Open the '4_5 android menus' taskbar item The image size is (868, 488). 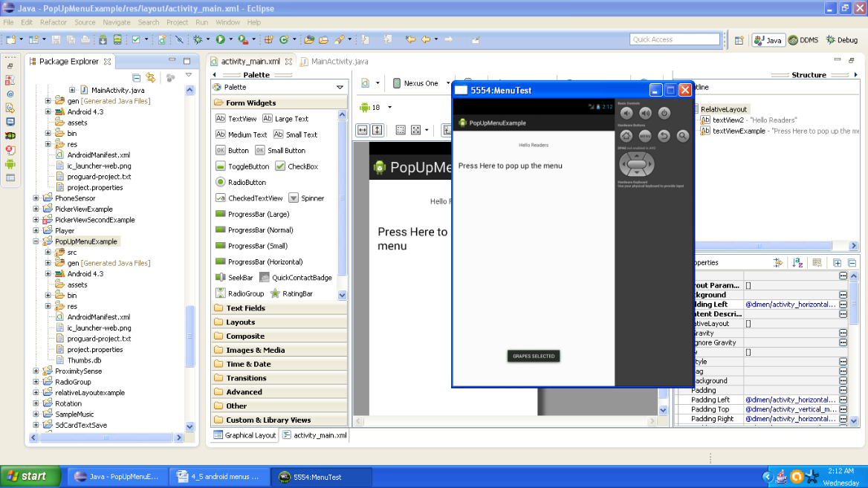[x=219, y=477]
